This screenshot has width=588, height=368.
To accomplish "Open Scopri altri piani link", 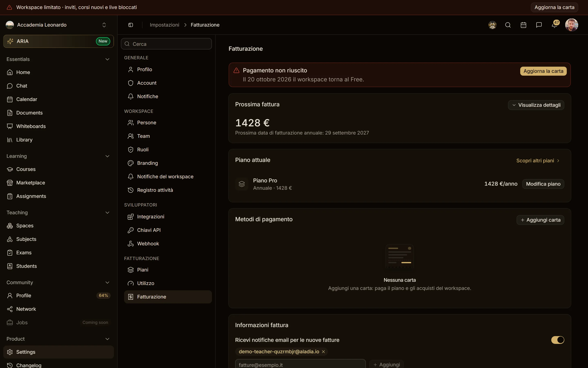I will (x=538, y=161).
